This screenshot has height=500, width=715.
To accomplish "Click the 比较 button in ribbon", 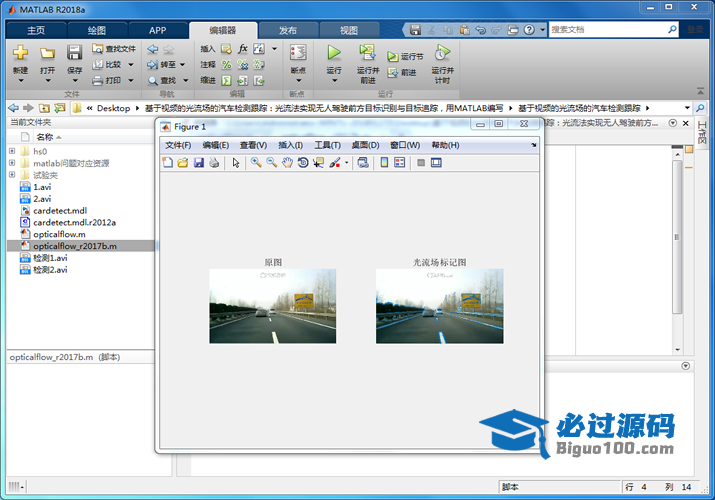I will point(112,64).
